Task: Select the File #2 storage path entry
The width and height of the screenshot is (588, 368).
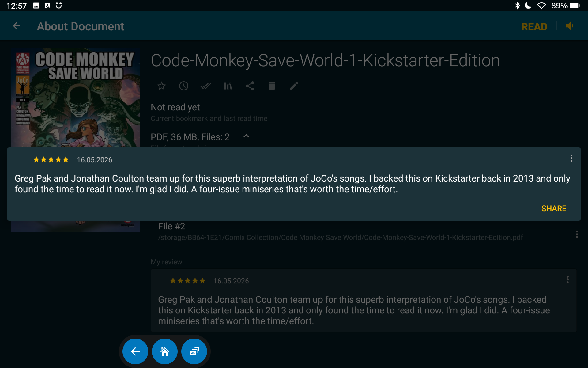Action: click(x=340, y=237)
